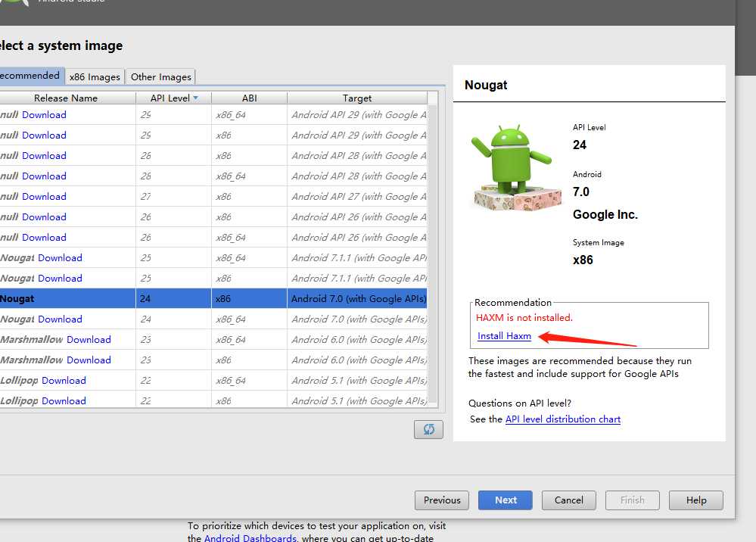Click the Finish button
This screenshot has width=756, height=542.
[632, 500]
